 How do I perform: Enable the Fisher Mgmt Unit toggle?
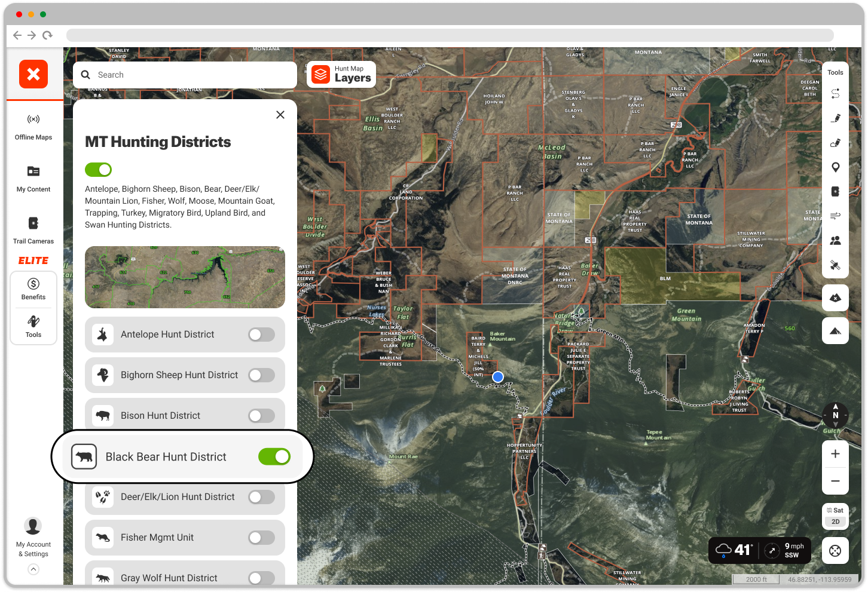262,538
